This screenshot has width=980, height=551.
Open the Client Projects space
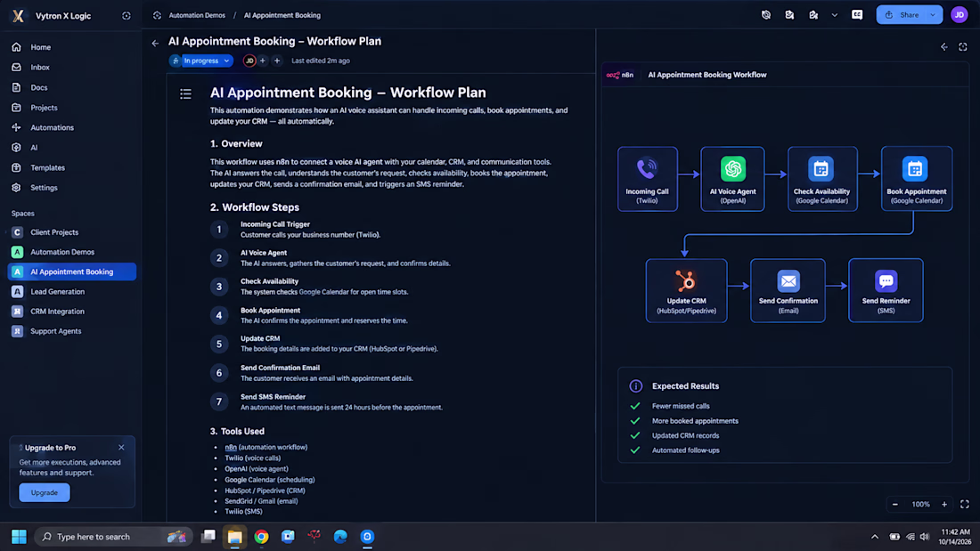(x=54, y=231)
